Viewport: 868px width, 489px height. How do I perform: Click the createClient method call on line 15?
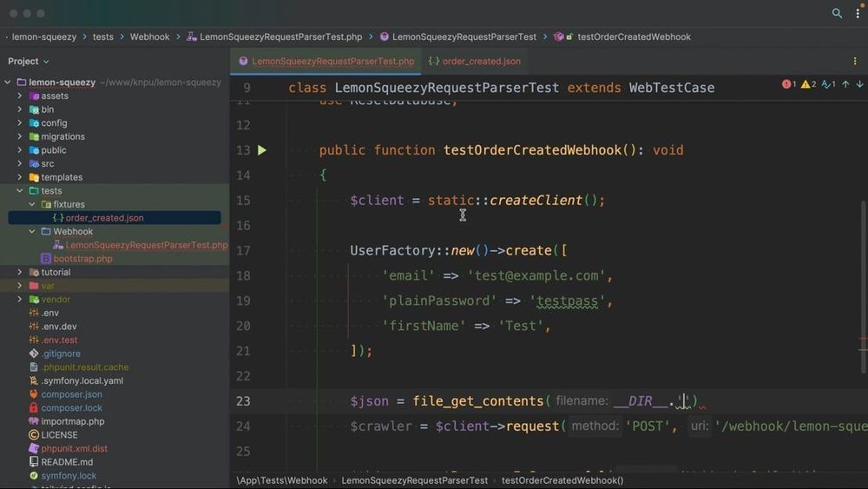[536, 201]
